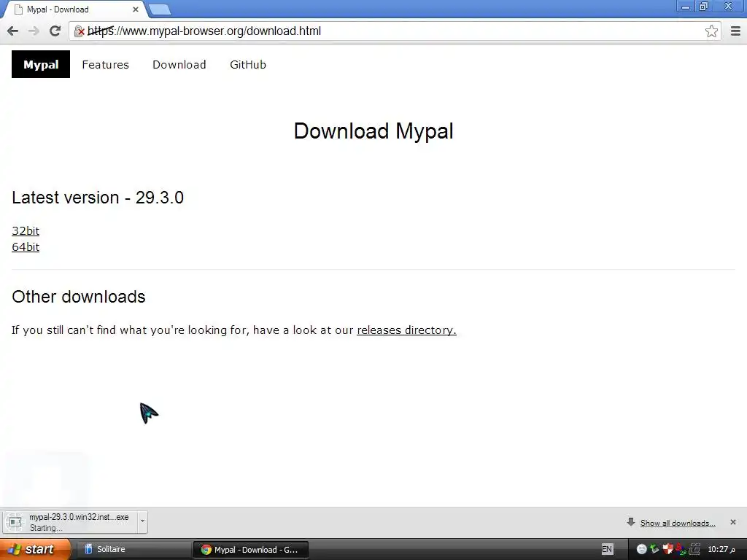Restore down the Chrome window
This screenshot has width=747, height=560.
[x=704, y=7]
